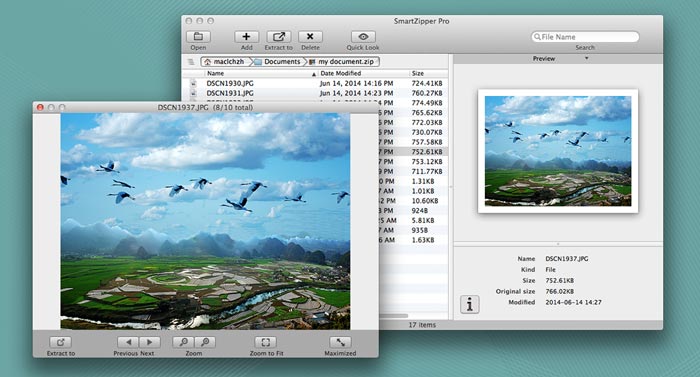700x377 pixels.
Task: Click Original size value 766.02KB
Action: (x=559, y=291)
